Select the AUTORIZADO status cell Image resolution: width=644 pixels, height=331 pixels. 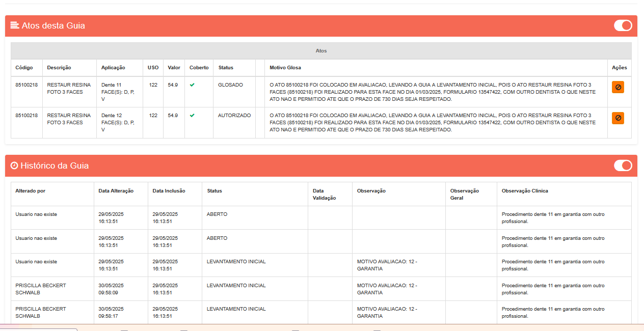point(234,116)
